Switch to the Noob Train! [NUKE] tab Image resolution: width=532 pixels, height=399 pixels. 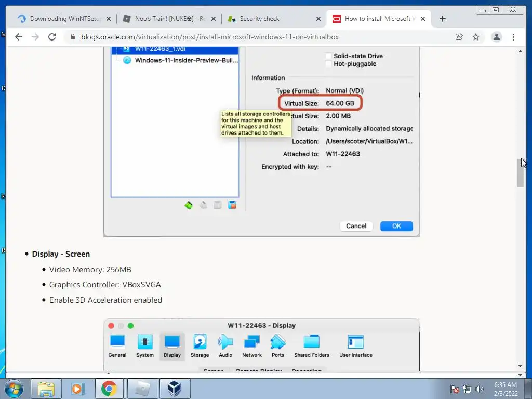(x=169, y=19)
